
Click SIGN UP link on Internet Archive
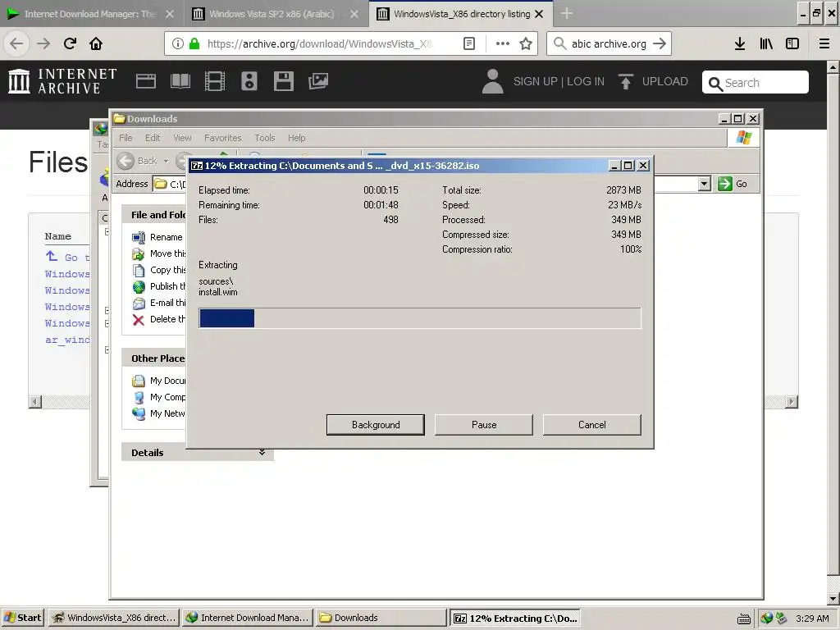click(x=535, y=81)
